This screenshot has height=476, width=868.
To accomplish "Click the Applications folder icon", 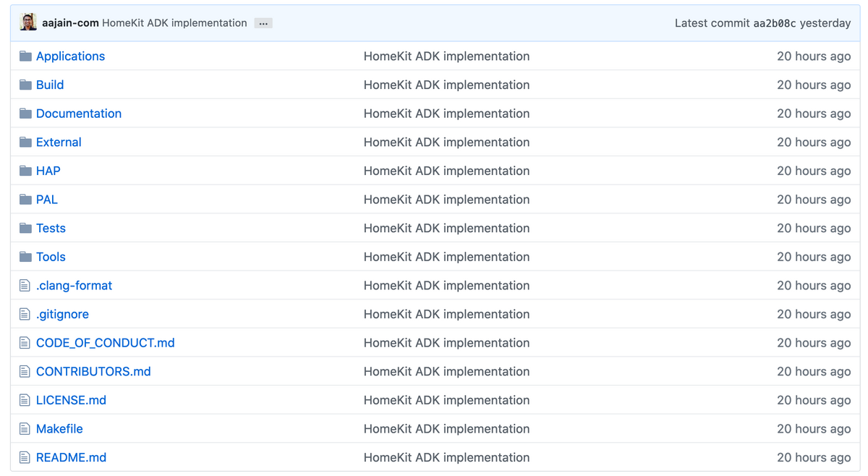I will coord(25,56).
